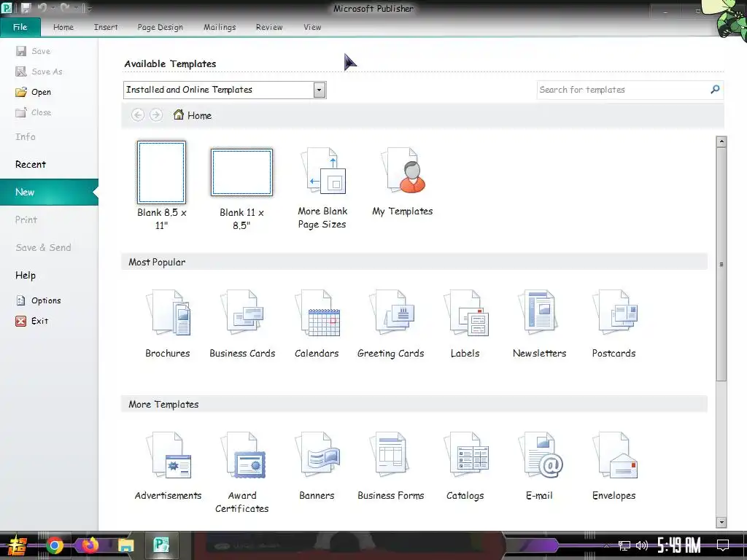Click Close in the File sidebar
The width and height of the screenshot is (747, 560).
[x=34, y=112]
